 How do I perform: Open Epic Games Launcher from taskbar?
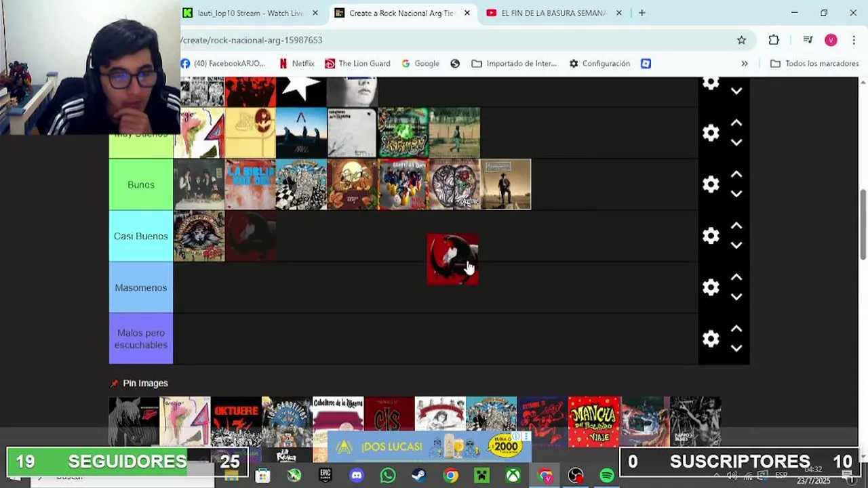[x=325, y=476]
